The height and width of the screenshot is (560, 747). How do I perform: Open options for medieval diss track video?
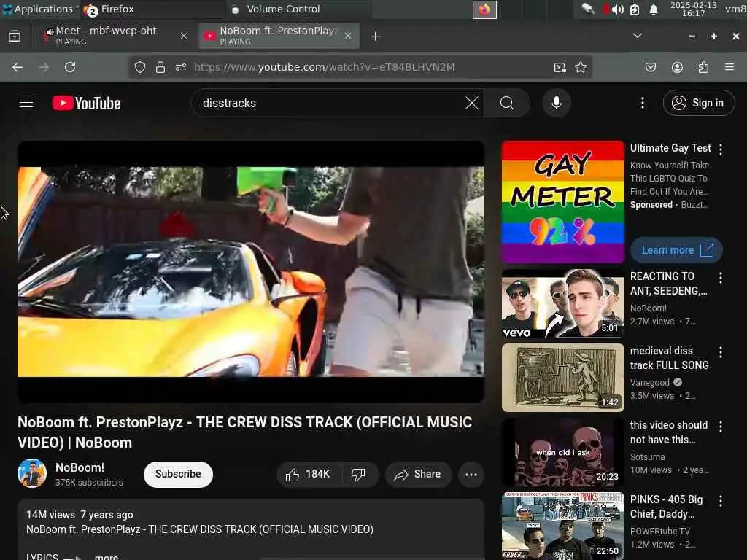tap(721, 352)
